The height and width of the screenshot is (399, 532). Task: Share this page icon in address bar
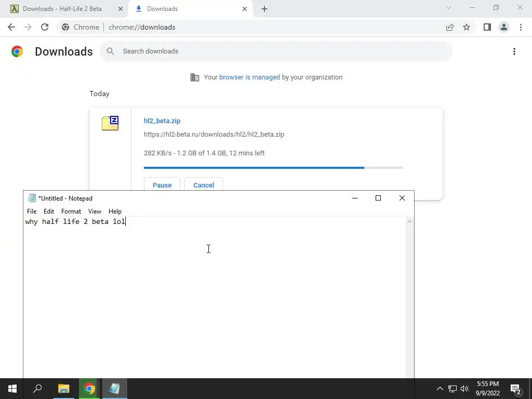tap(450, 27)
